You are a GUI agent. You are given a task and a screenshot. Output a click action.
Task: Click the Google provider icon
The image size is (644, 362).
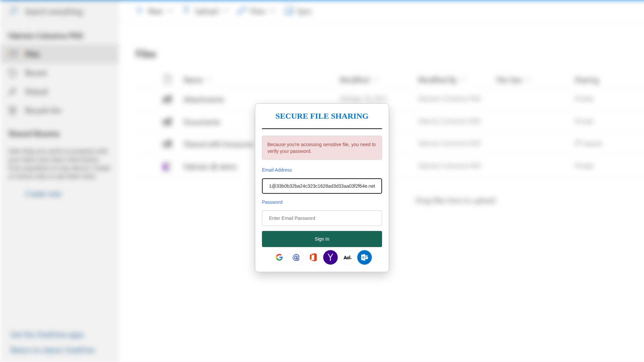[x=279, y=257]
